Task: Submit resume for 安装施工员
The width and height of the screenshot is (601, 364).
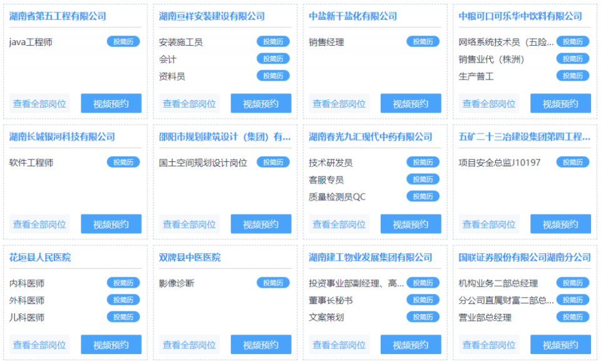Action: pos(274,41)
